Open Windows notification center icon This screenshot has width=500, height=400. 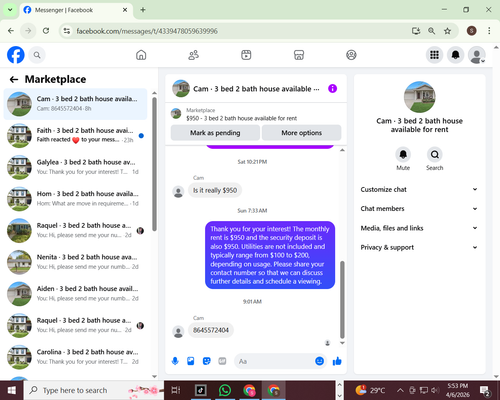point(484,390)
